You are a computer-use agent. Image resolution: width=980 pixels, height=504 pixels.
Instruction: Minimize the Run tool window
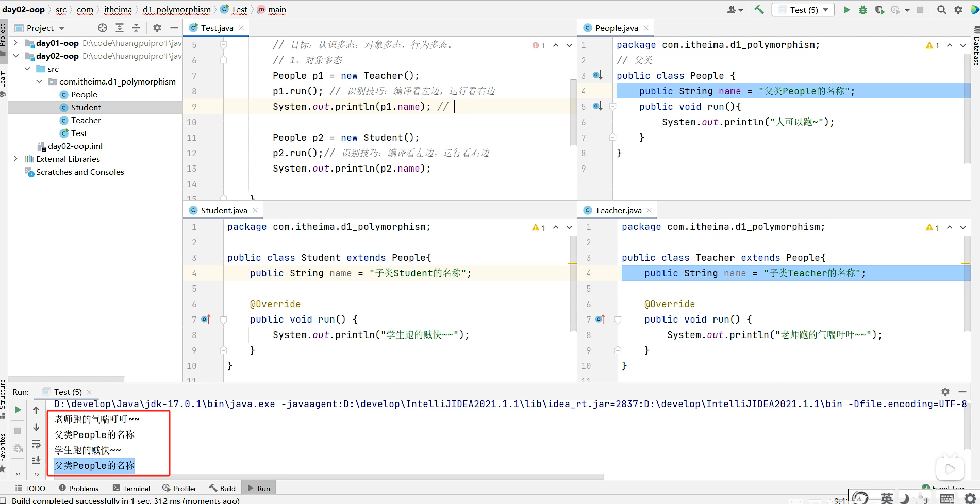pos(962,392)
